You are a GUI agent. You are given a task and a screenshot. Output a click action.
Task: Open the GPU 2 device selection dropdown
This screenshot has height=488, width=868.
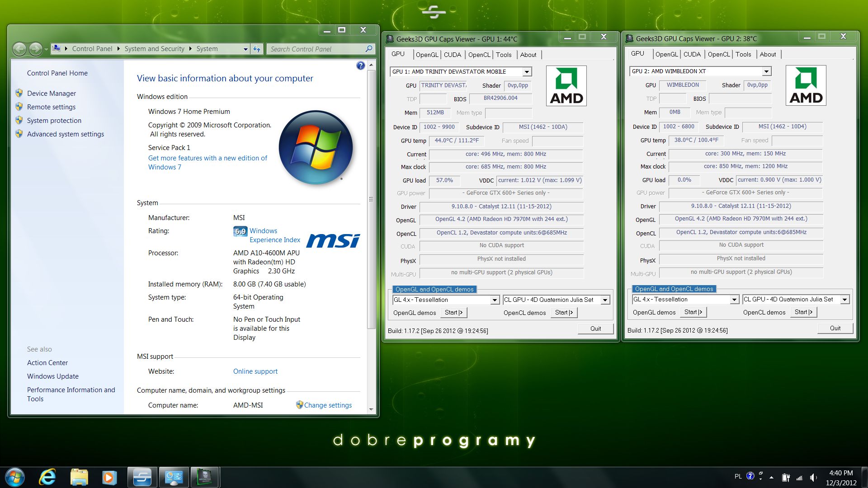(x=766, y=71)
